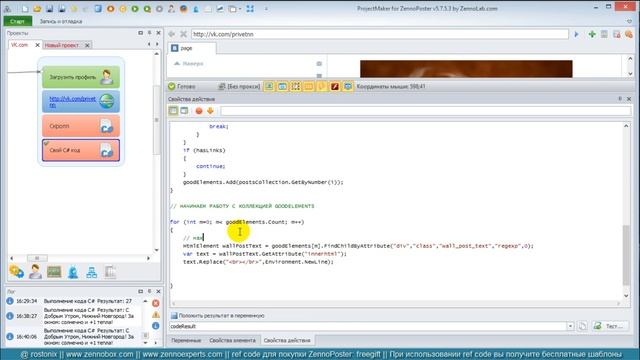Switch to the Свойства действия tab

pyautogui.click(x=287, y=340)
